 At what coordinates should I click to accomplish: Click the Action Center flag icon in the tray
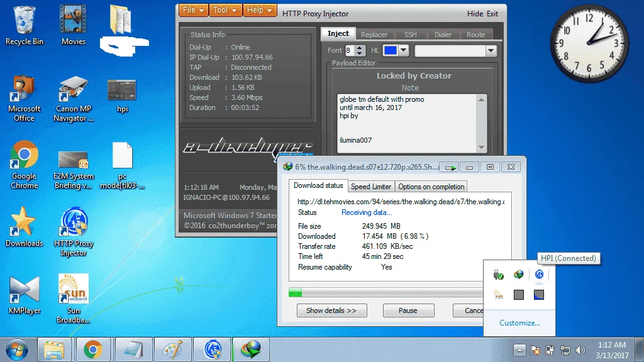pos(535,350)
